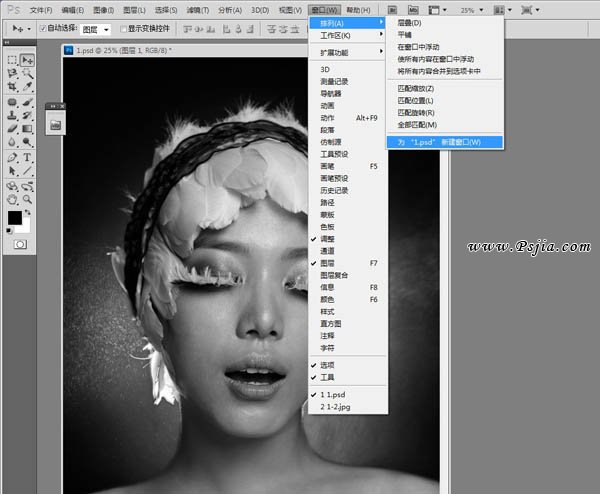Select the Move tool in toolbox
This screenshot has width=600, height=494.
[x=27, y=60]
